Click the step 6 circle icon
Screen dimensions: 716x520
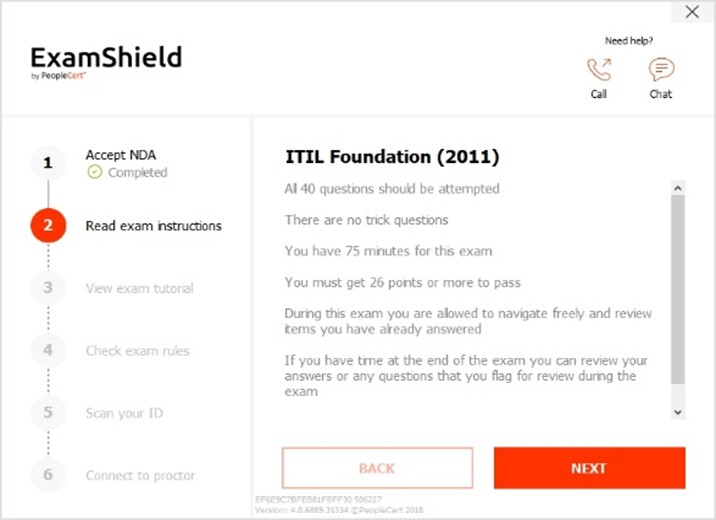point(48,475)
